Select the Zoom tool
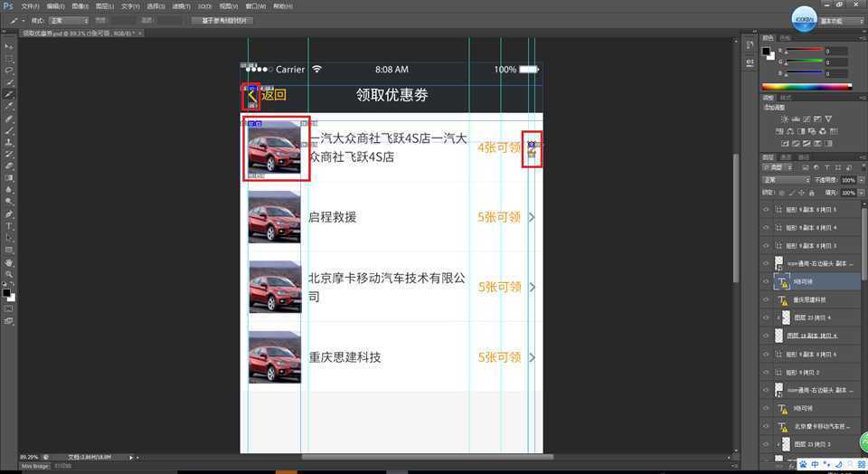 pyautogui.click(x=9, y=273)
